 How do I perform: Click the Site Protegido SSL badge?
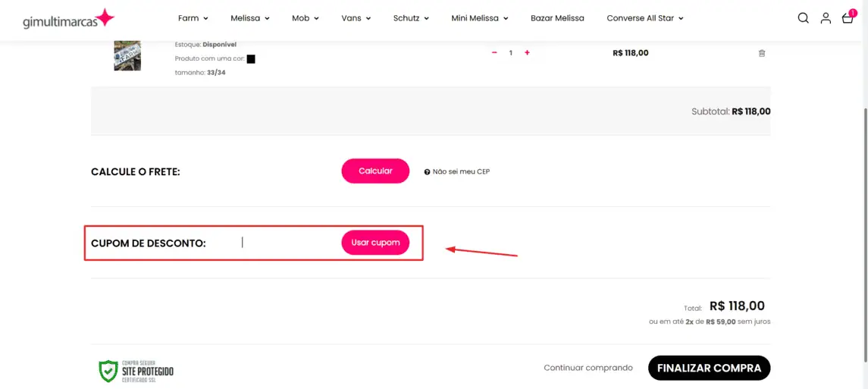click(136, 371)
